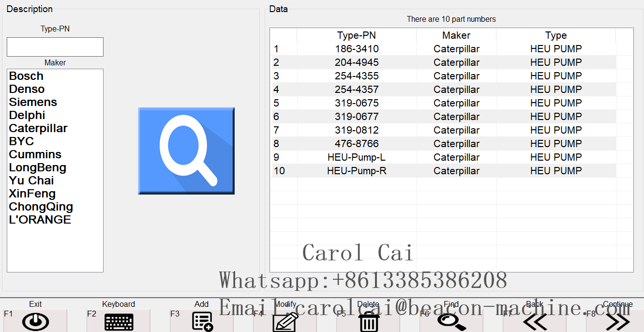The image size is (644, 332).
Task: Click HEU PUMP type cell in row 8
Action: (x=556, y=144)
